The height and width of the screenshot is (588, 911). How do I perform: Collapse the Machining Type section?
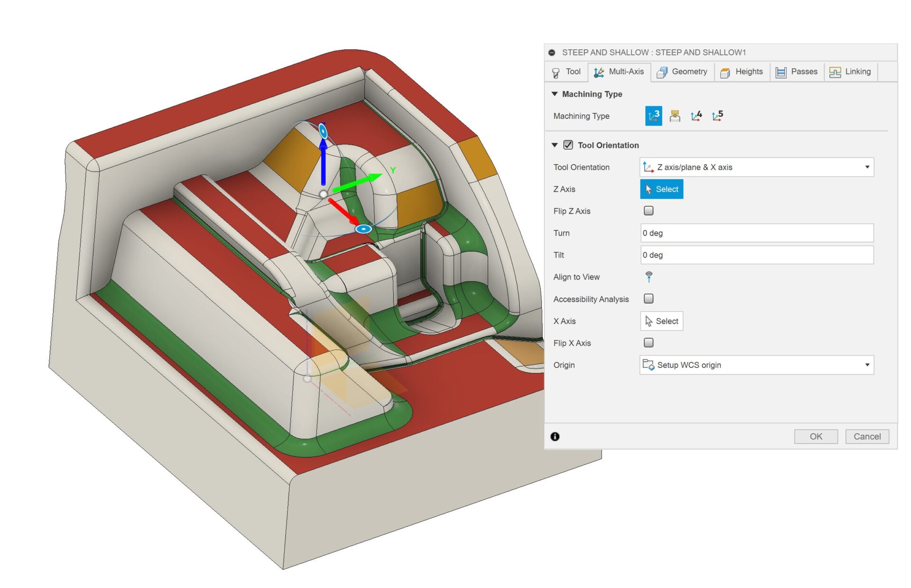(x=554, y=94)
